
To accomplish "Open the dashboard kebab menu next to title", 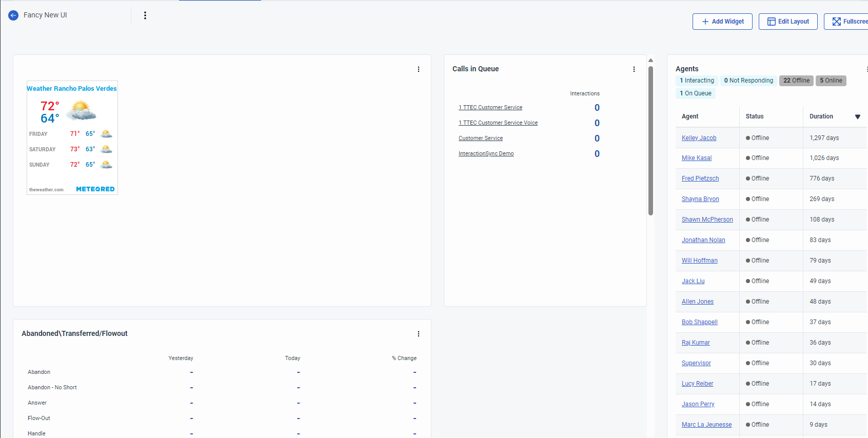I will [145, 15].
